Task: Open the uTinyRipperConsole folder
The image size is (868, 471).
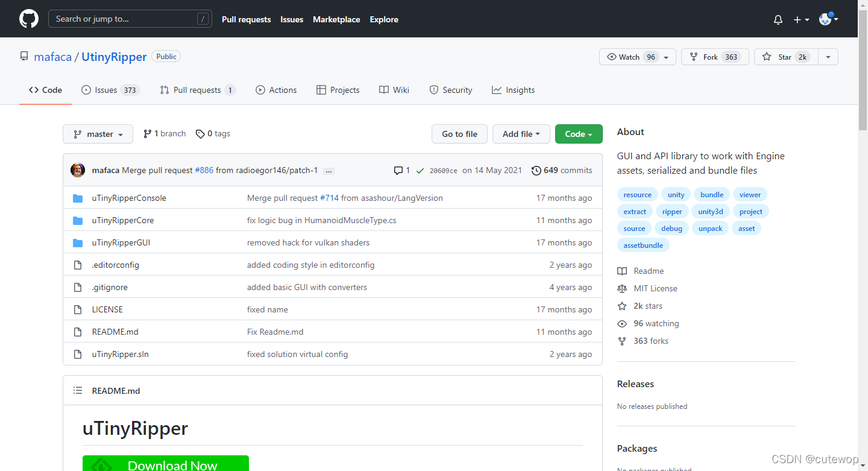Action: [129, 198]
